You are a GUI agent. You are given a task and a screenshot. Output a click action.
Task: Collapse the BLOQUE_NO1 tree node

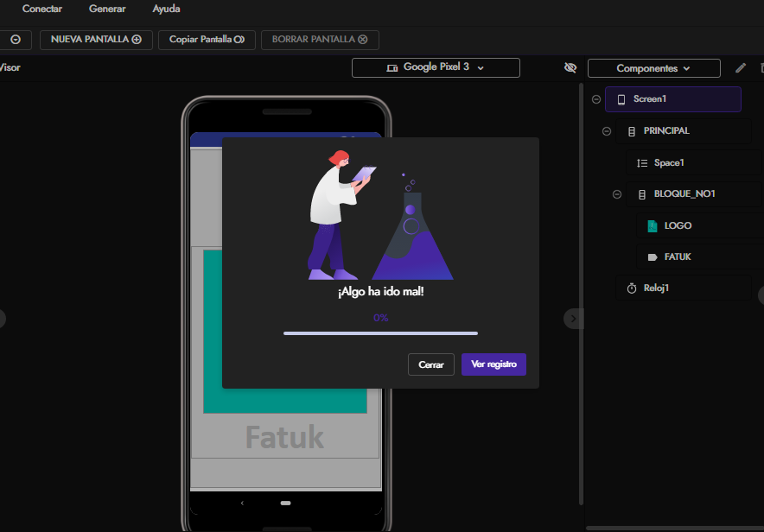click(616, 194)
